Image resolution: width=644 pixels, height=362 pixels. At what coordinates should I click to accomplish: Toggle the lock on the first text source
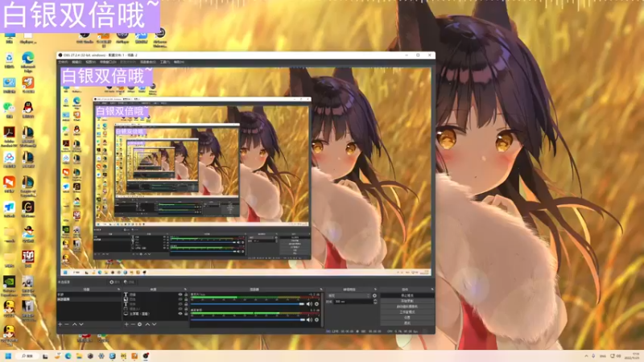186,294
